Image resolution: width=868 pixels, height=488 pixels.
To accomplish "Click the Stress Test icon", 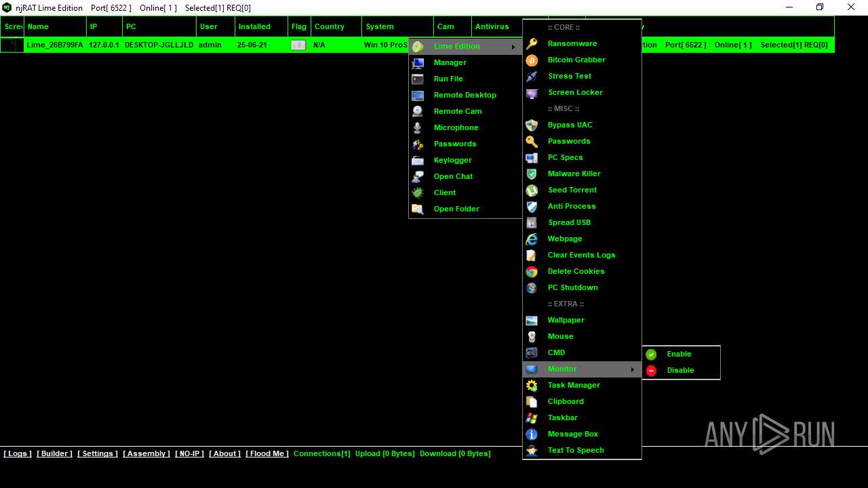I will point(532,76).
